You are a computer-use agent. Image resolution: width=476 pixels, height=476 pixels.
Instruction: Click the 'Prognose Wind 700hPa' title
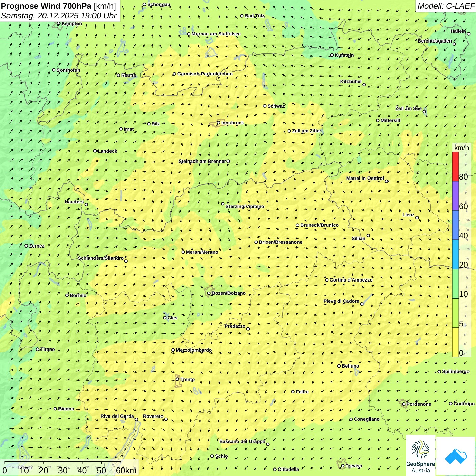(46, 6)
